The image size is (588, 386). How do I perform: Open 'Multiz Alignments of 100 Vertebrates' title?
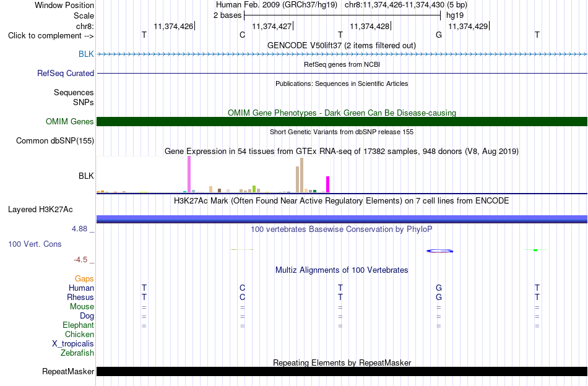342,270
